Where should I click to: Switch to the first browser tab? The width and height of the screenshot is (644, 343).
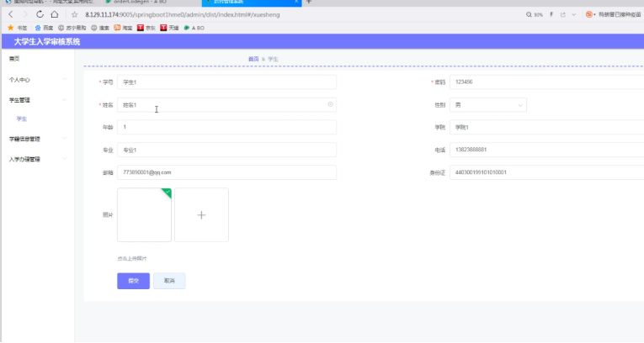coord(51,2)
